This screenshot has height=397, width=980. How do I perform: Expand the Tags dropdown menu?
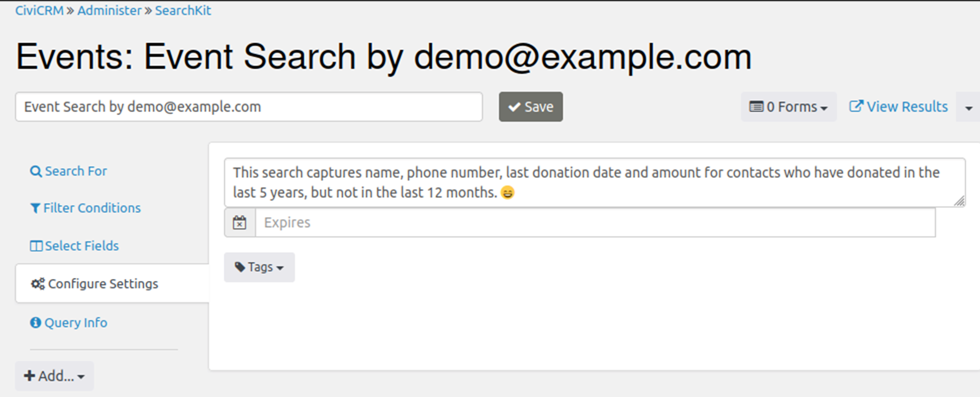[259, 267]
